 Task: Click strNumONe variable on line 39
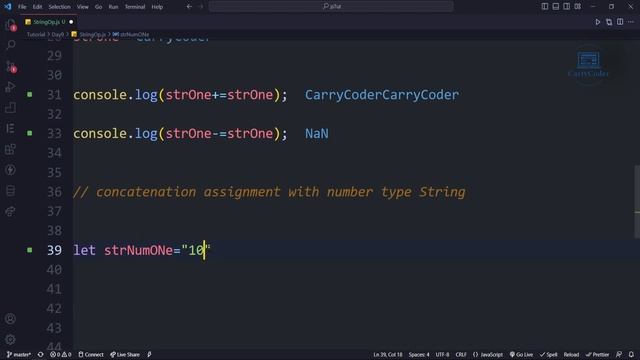pyautogui.click(x=138, y=250)
